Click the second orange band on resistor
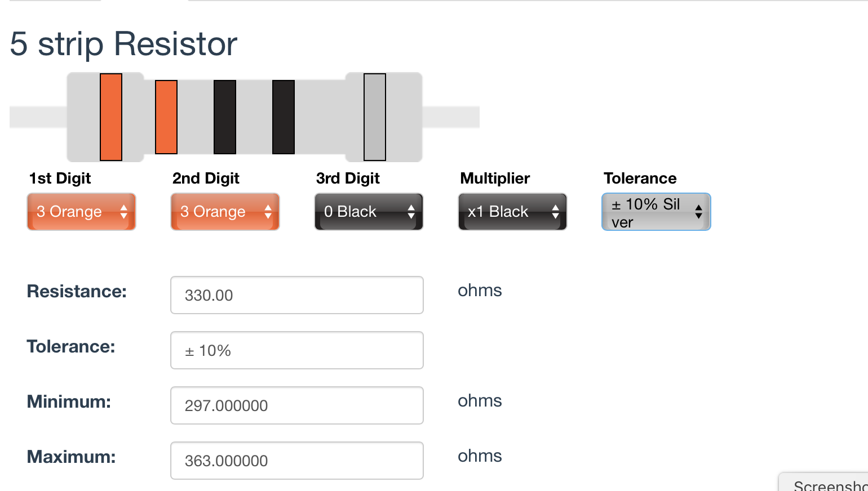This screenshot has width=868, height=491. point(166,117)
